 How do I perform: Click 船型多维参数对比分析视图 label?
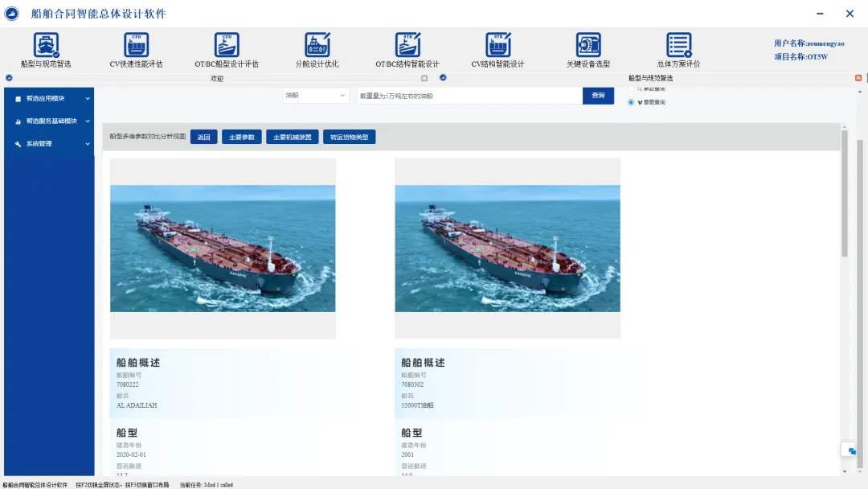pos(148,136)
